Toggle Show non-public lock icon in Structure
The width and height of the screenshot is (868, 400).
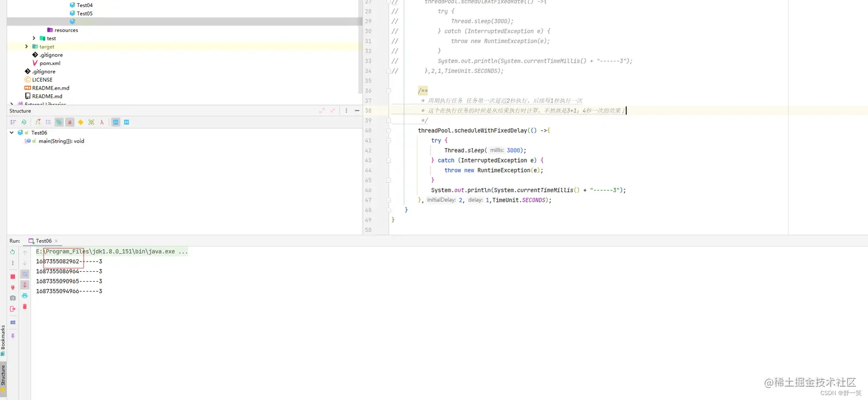point(69,122)
